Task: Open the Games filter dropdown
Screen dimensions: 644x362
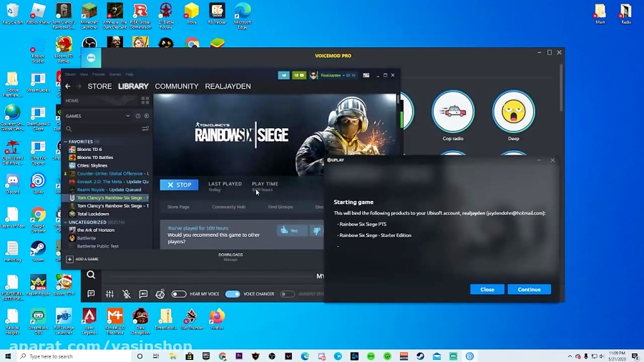Action: tap(128, 116)
